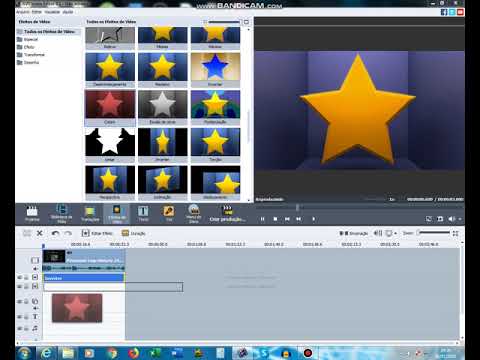
Task: Adjust the effects thumbnail size slider
Action: (x=224, y=22)
